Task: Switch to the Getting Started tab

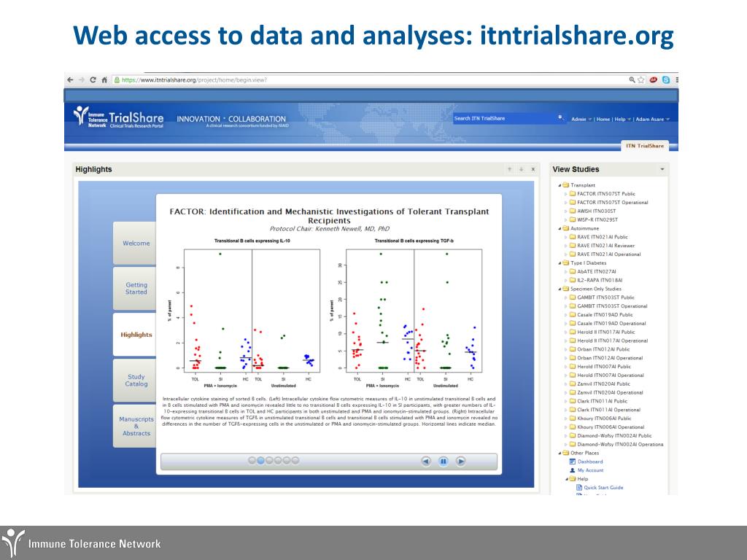Action: click(x=135, y=289)
